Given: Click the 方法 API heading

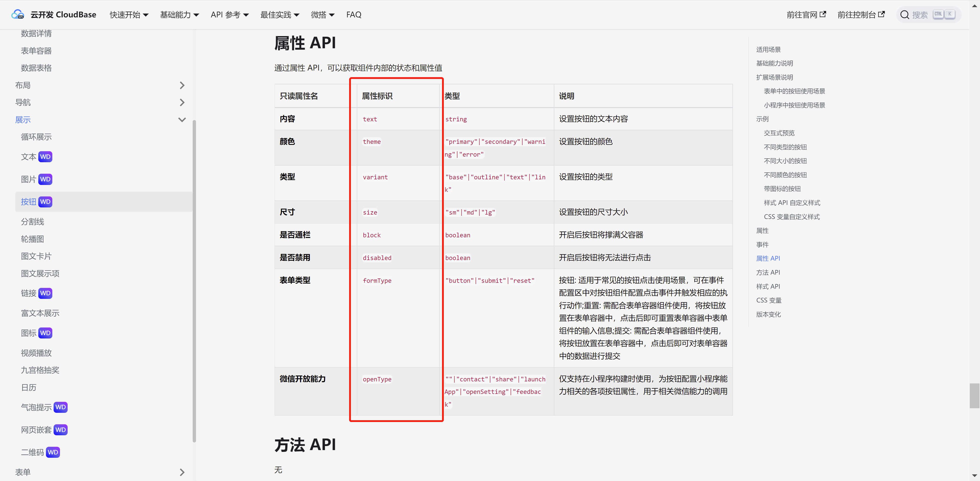Looking at the screenshot, I should click(305, 444).
